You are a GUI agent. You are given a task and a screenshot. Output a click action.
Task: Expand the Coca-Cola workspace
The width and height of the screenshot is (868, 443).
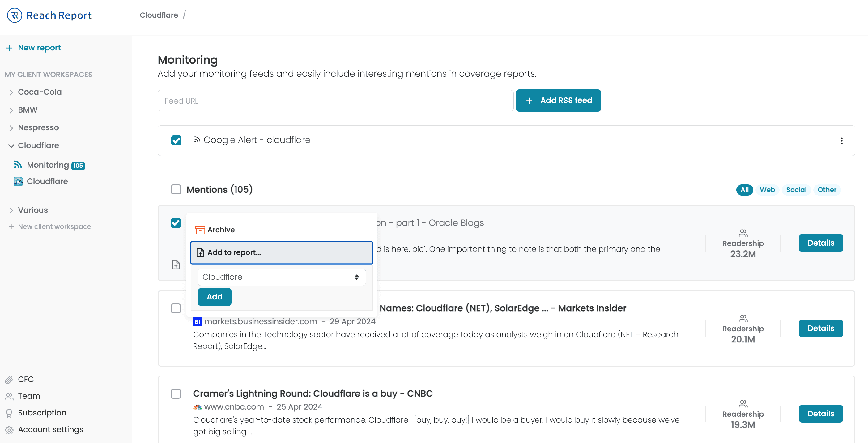coord(11,92)
